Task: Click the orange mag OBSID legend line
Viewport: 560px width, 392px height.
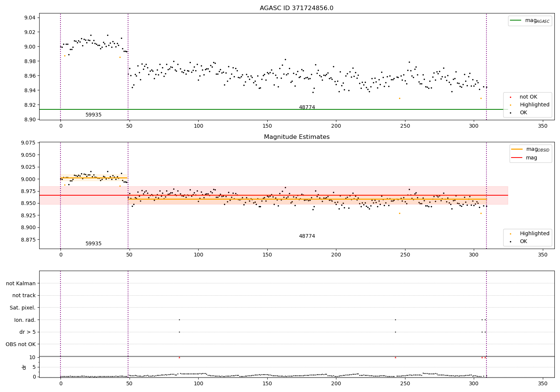Action: (x=517, y=149)
